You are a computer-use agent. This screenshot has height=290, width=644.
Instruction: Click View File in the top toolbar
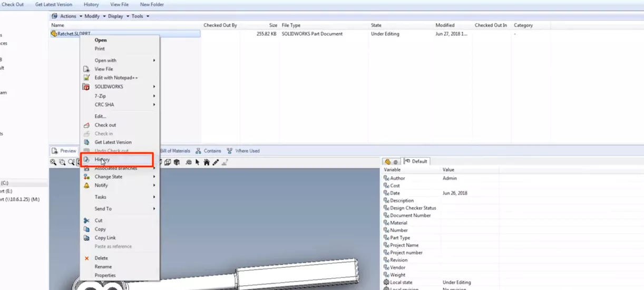[119, 4]
